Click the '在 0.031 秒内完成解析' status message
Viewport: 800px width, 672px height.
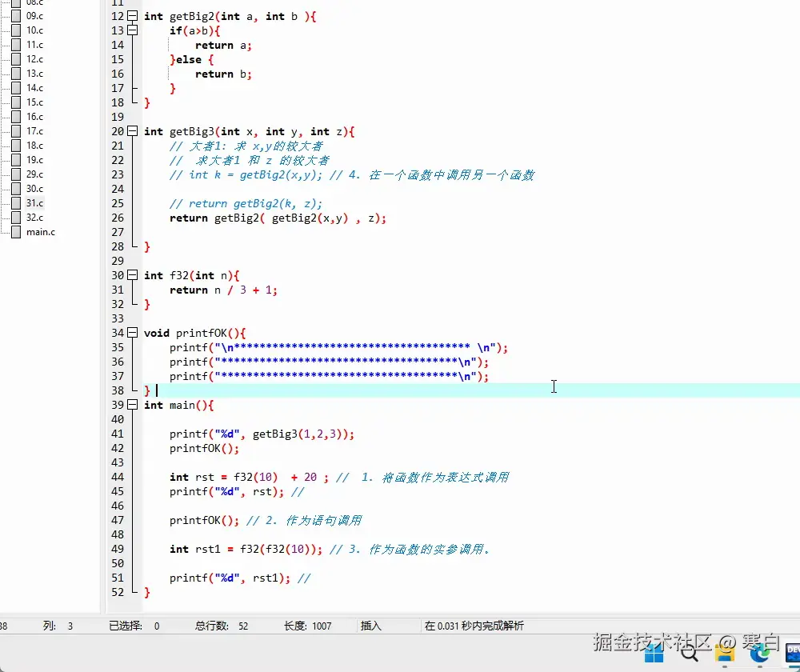[x=474, y=626]
